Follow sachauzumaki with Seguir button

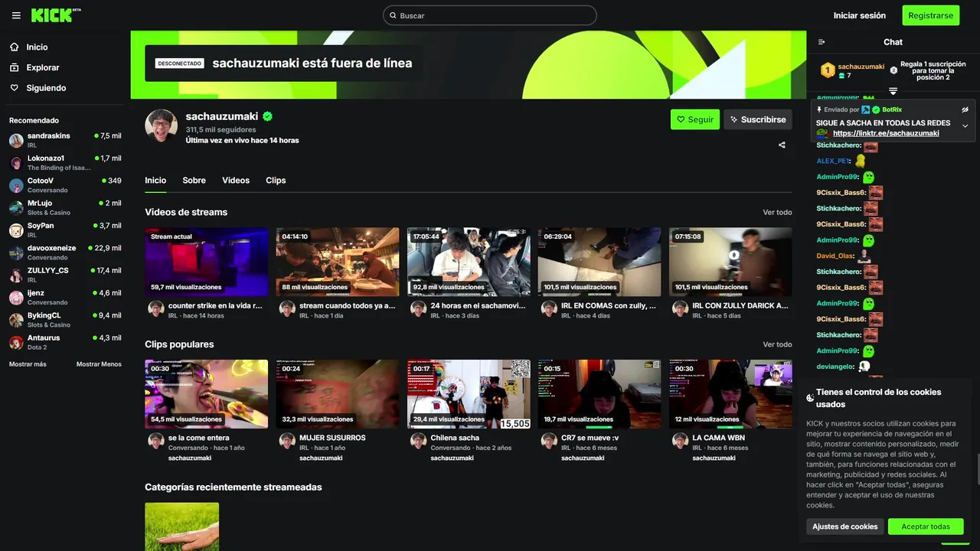pos(695,119)
